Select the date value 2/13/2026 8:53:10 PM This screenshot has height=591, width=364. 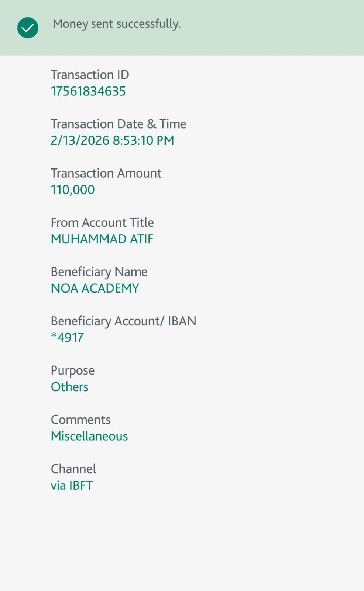point(112,140)
